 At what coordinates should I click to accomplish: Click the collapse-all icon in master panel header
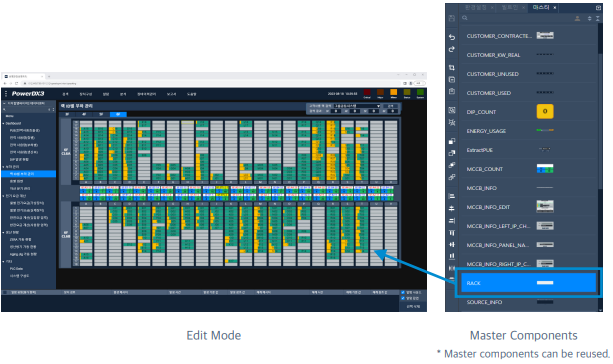coord(598,18)
